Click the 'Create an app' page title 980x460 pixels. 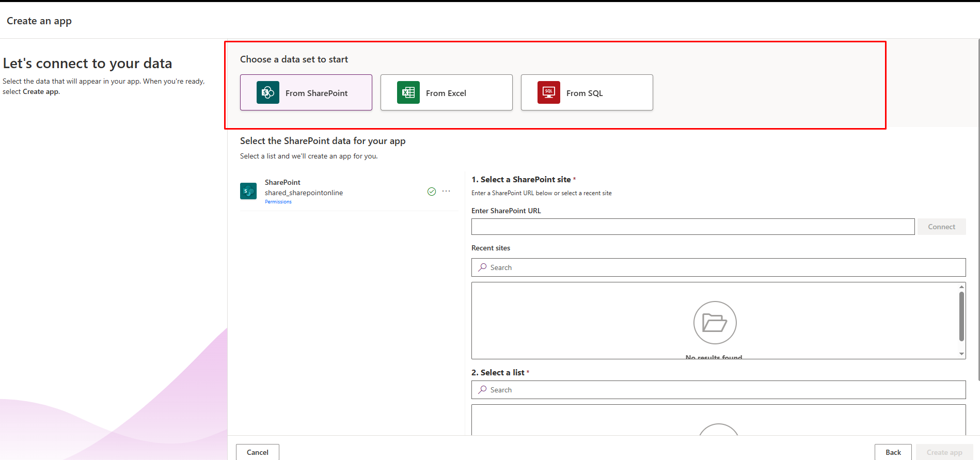(x=39, y=21)
